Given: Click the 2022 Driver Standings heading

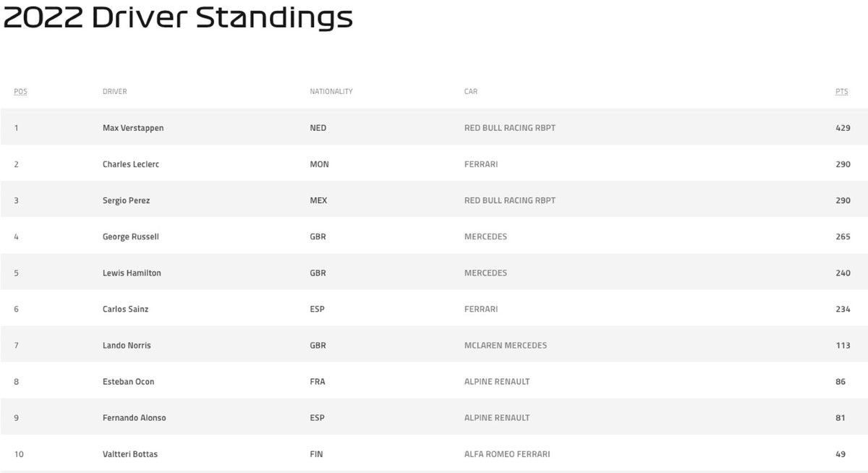Looking at the screenshot, I should click(178, 17).
